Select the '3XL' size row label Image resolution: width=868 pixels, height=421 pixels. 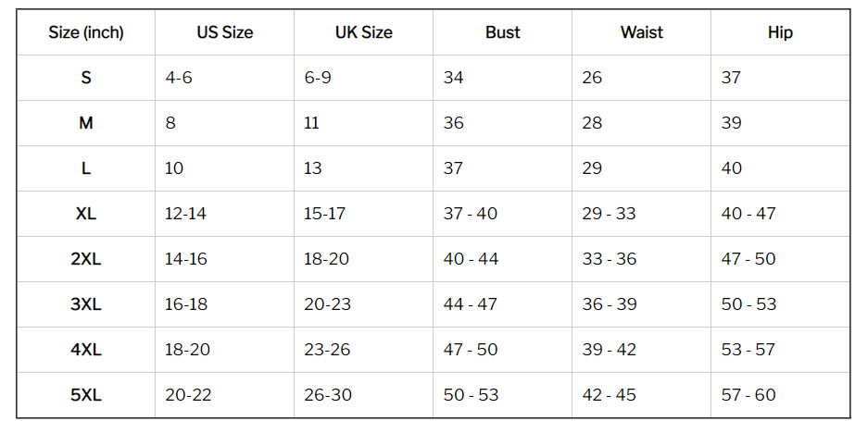coord(86,304)
